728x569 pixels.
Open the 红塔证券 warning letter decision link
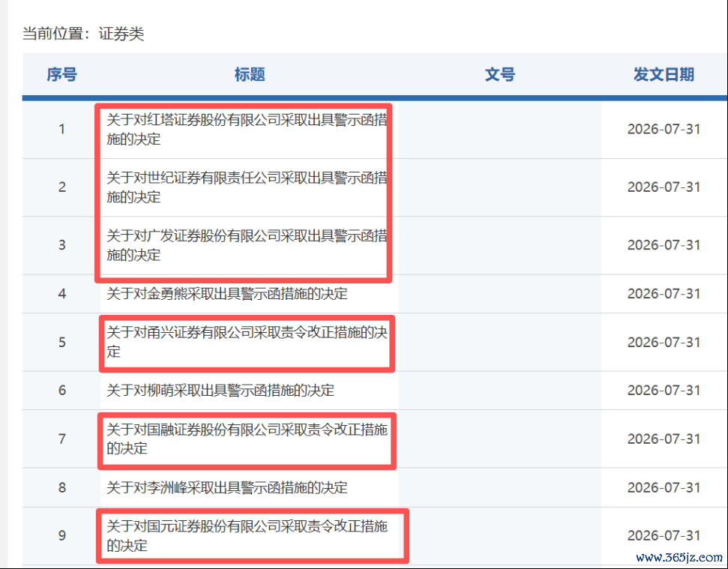click(247, 130)
